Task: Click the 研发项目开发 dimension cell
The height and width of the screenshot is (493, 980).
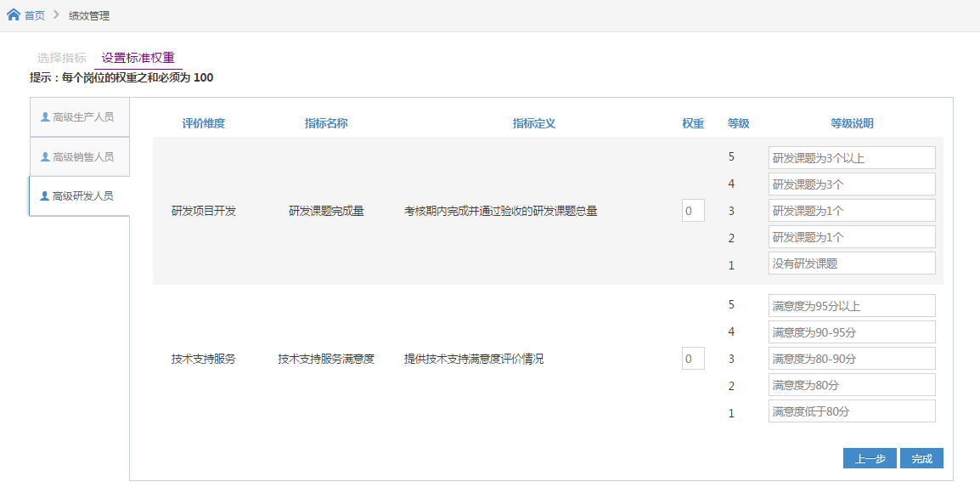Action: pos(204,211)
